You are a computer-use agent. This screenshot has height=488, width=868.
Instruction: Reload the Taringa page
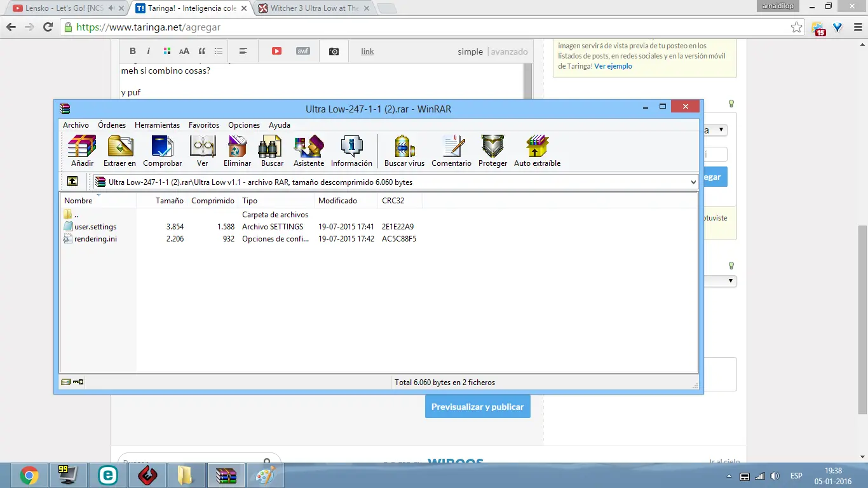coord(48,27)
